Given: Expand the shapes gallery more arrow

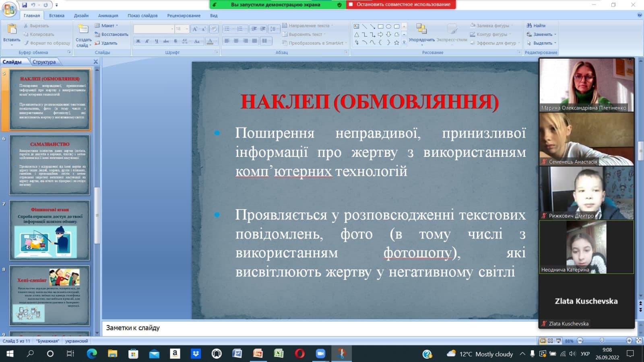Looking at the screenshot, I should click(x=404, y=42).
